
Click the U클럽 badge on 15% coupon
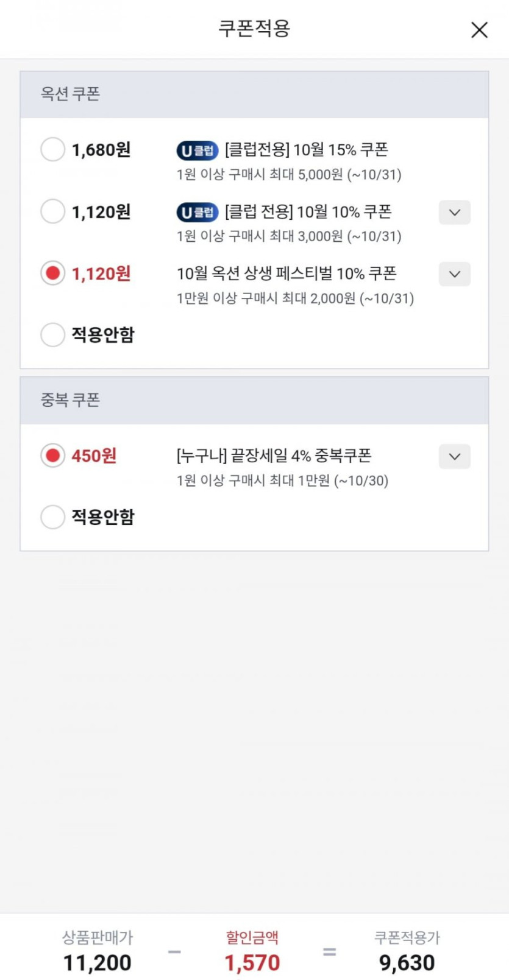[x=197, y=150]
